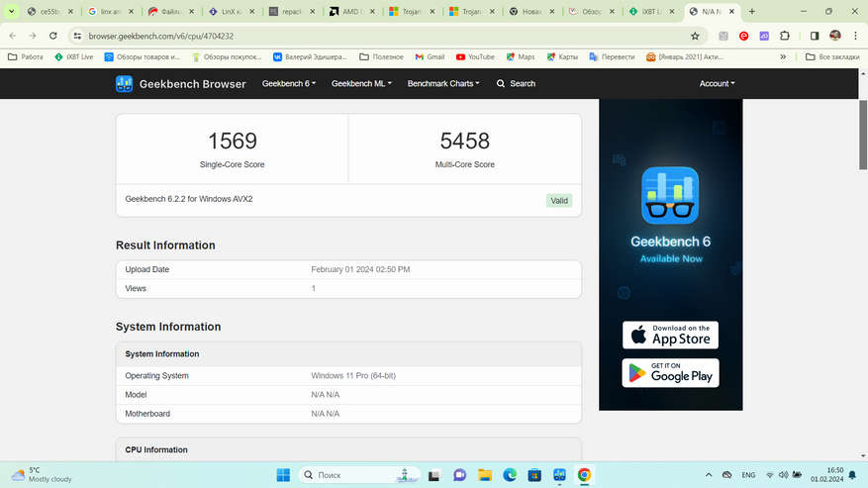Open the Maps bookmark
The width and height of the screenshot is (868, 488).
point(521,57)
